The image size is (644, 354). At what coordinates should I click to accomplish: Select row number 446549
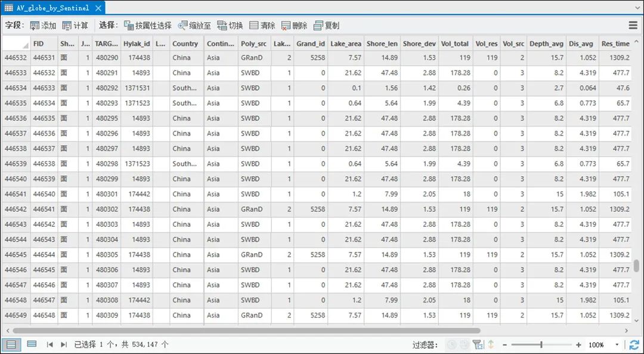[16, 315]
